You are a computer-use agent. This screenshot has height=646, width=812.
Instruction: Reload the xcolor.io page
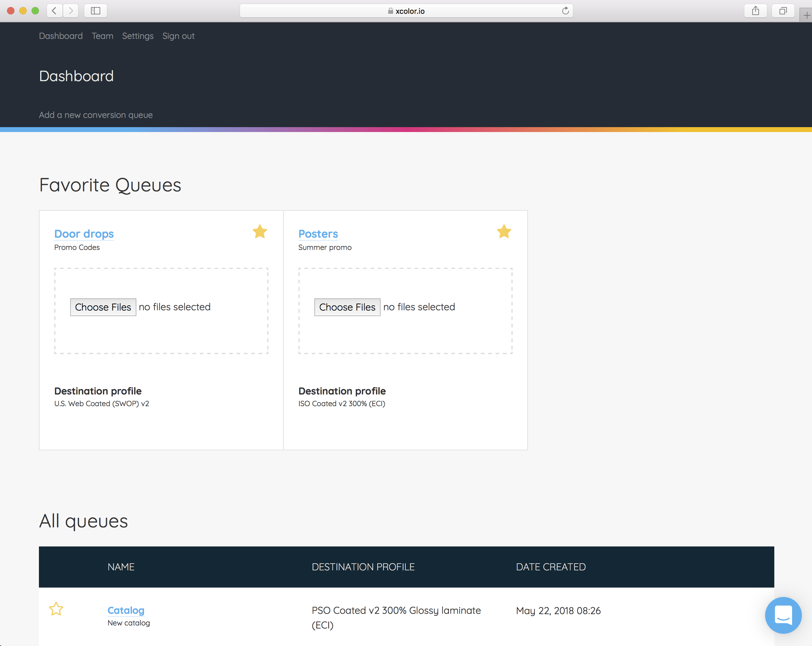click(565, 10)
